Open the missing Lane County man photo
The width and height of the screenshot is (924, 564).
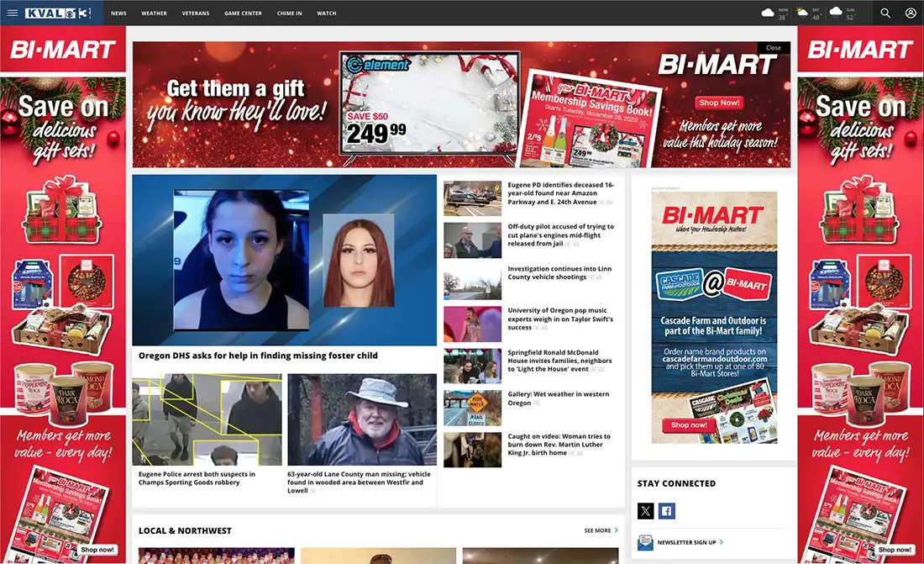click(362, 420)
